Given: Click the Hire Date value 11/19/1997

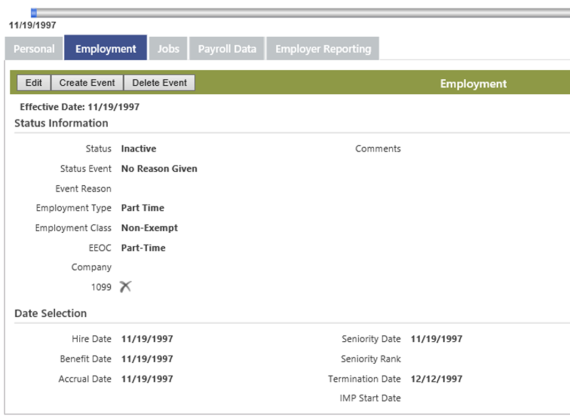Looking at the screenshot, I should [147, 339].
